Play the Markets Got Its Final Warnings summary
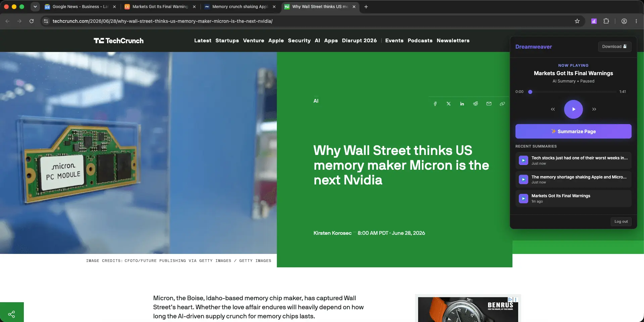This screenshot has height=322, width=644. pos(573,109)
